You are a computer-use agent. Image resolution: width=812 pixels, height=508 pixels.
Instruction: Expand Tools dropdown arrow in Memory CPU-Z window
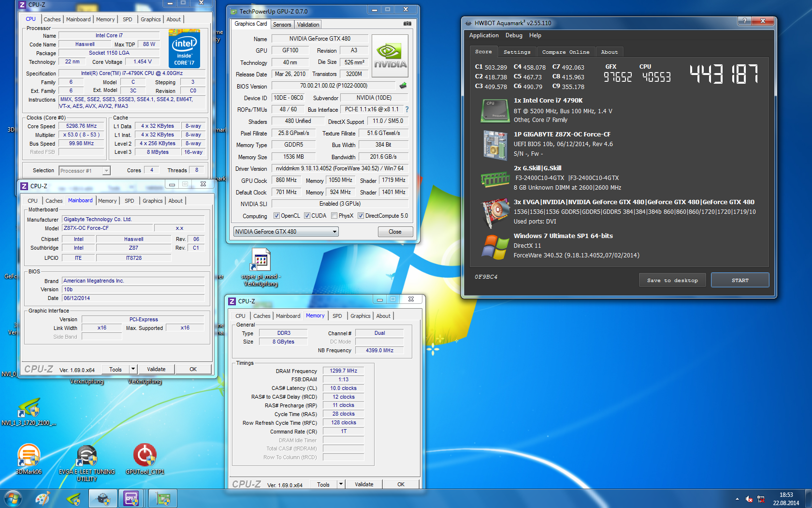click(341, 484)
